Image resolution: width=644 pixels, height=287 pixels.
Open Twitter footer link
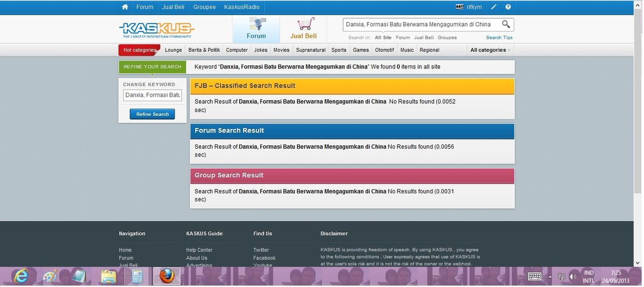[x=261, y=250]
